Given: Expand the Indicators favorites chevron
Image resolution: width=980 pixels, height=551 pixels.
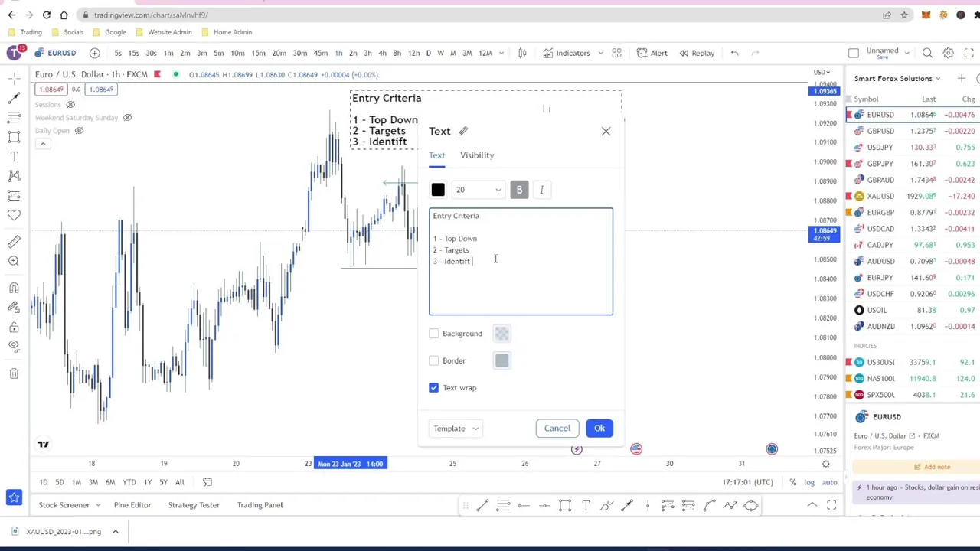Looking at the screenshot, I should 601,53.
